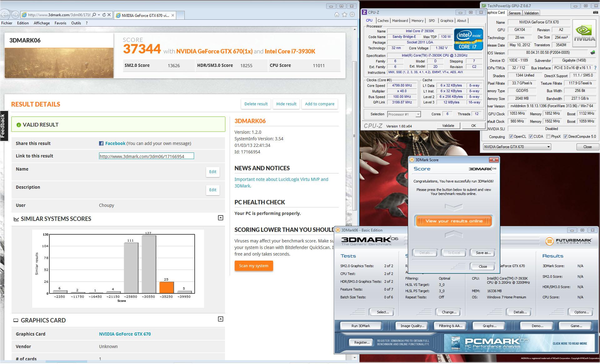Click Edit next to Description

coord(213,190)
